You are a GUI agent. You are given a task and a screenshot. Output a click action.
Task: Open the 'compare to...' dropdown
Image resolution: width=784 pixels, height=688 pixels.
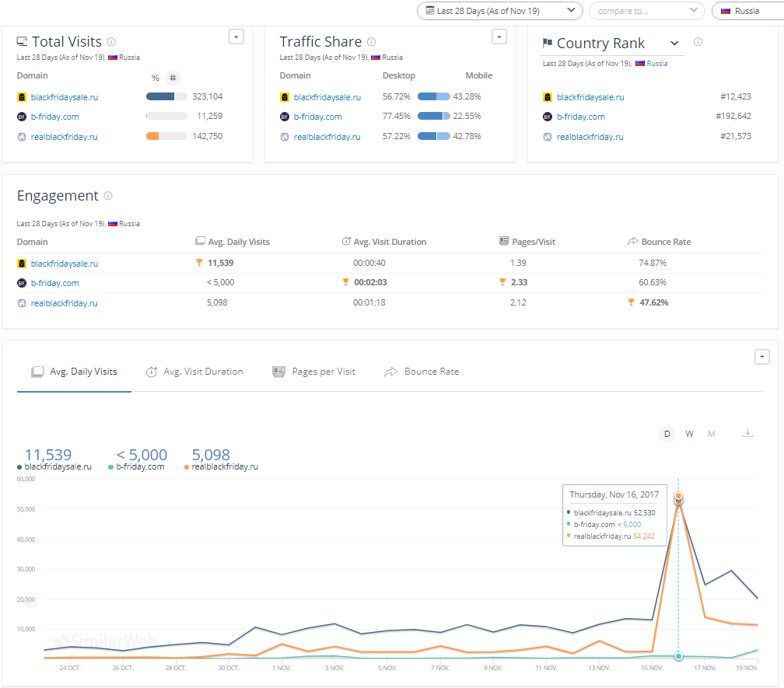pos(646,11)
